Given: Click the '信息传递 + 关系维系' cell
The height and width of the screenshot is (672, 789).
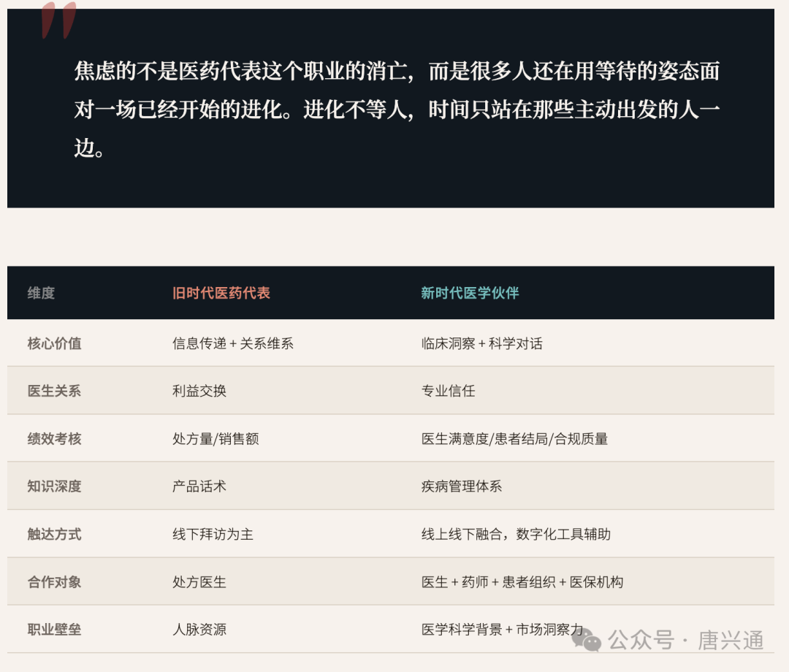Looking at the screenshot, I should pos(233,343).
